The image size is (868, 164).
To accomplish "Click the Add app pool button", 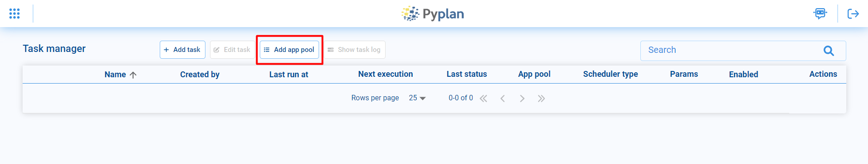I will [290, 50].
